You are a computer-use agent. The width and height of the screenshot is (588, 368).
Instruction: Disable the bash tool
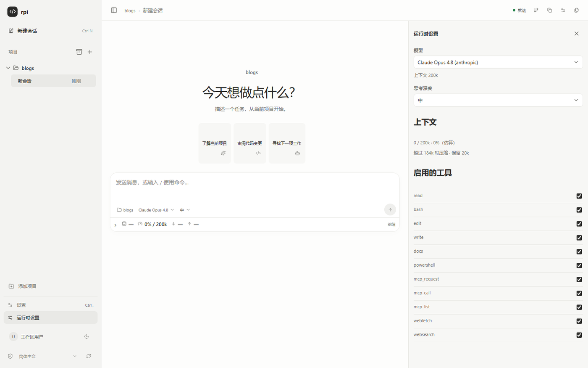pyautogui.click(x=579, y=210)
